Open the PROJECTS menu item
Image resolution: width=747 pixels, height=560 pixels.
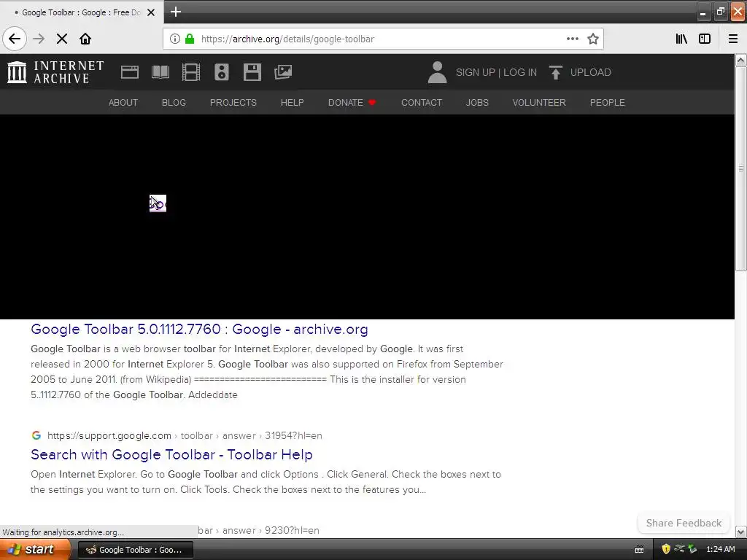pos(233,102)
